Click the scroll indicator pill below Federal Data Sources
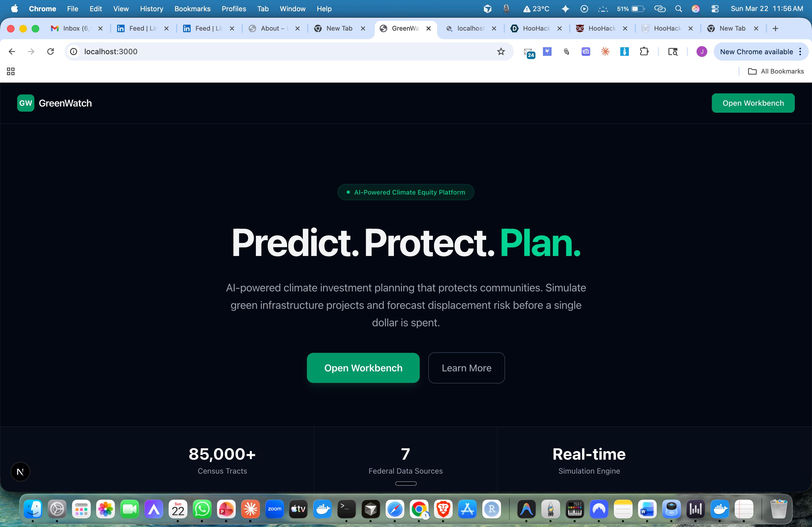The width and height of the screenshot is (812, 527). [x=406, y=483]
